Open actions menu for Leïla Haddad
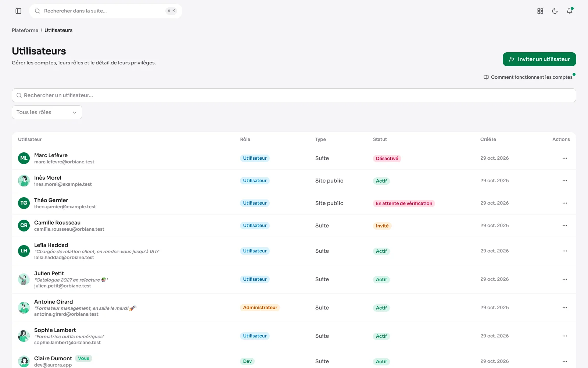588x368 pixels. [565, 251]
